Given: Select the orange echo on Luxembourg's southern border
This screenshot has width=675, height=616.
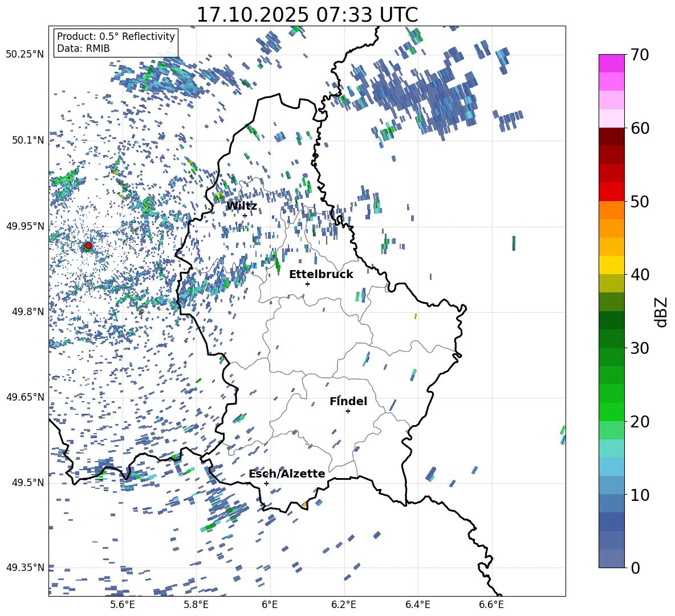Looking at the screenshot, I should 304,505.
